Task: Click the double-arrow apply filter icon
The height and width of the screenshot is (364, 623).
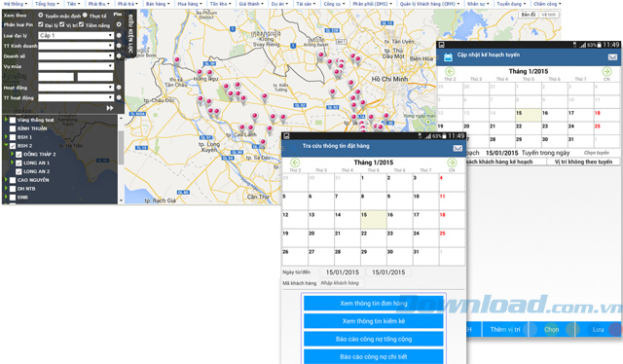Action: point(110,108)
